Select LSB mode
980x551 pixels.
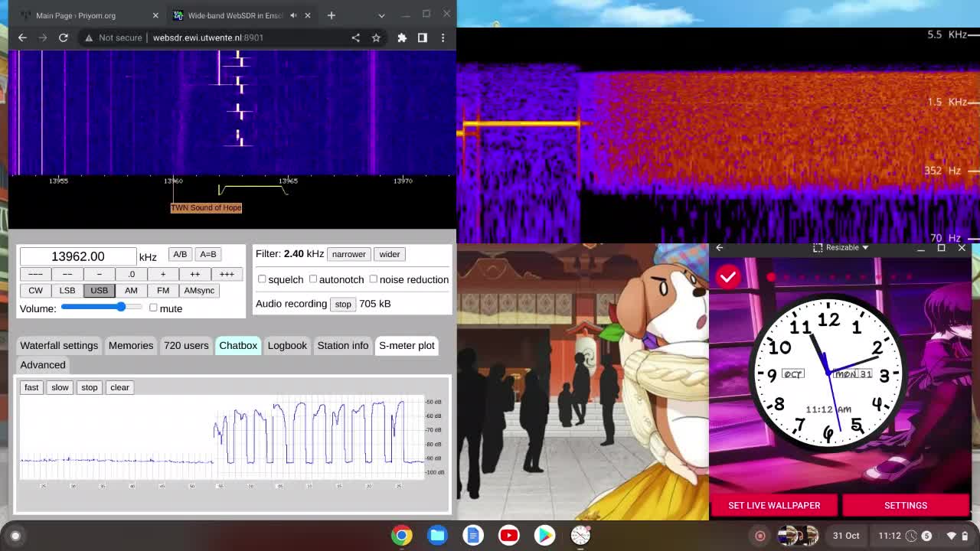tap(67, 290)
